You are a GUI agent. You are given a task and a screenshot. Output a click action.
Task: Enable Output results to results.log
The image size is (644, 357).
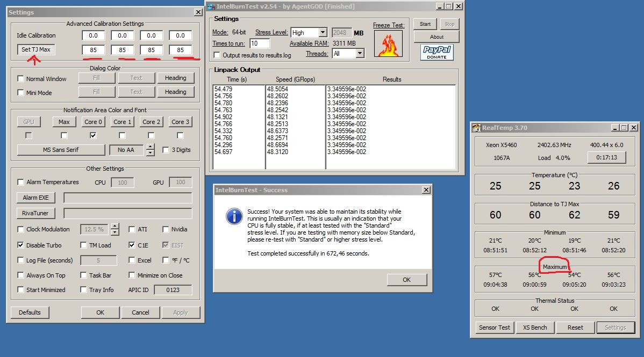coord(217,55)
